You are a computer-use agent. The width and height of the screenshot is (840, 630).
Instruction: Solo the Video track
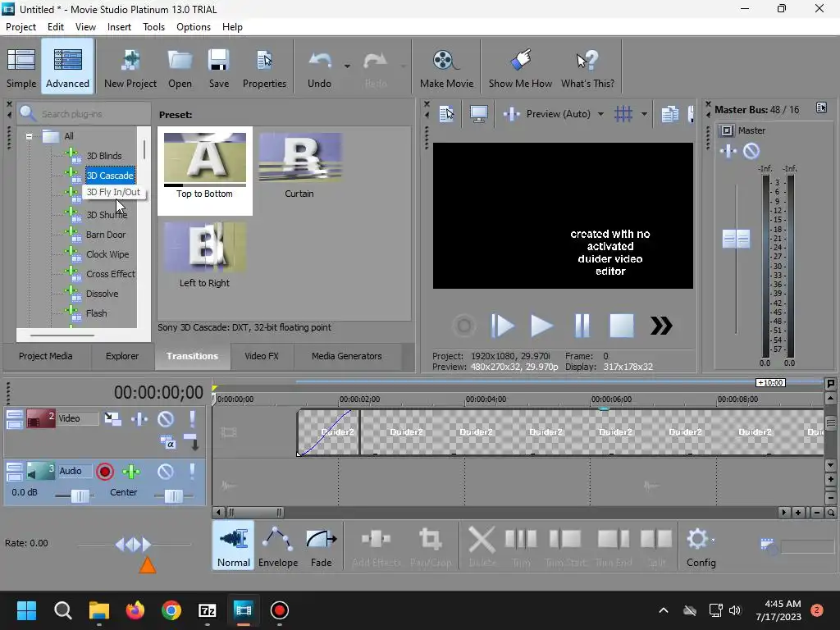pos(192,418)
